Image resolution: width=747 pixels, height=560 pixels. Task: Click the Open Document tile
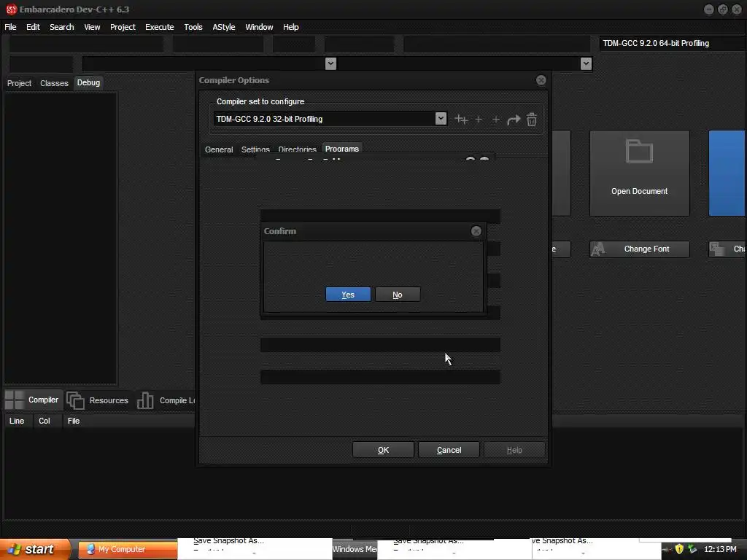[639, 174]
